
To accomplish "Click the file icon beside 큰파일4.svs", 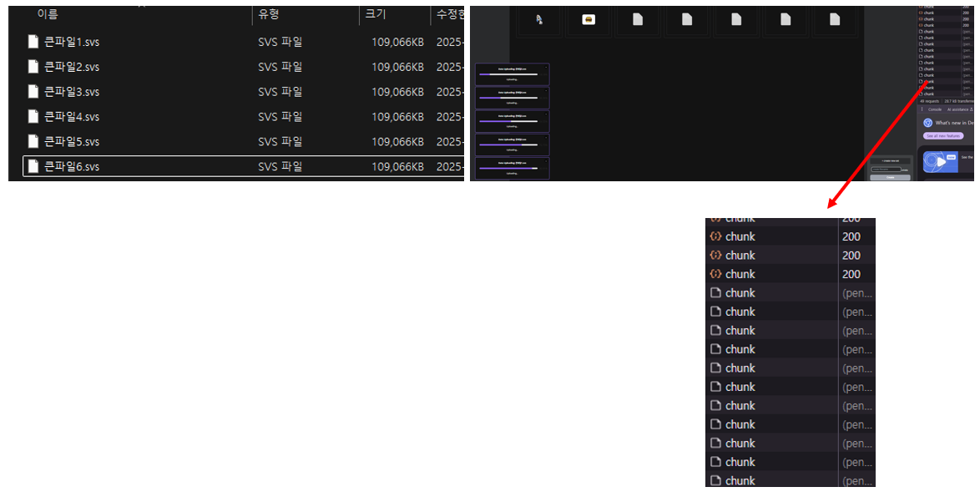I will (x=33, y=116).
